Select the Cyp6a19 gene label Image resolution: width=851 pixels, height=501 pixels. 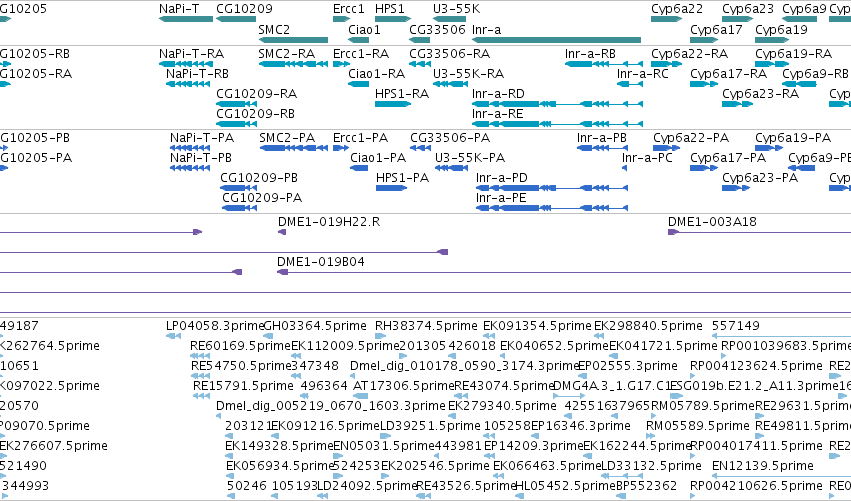coord(781,29)
